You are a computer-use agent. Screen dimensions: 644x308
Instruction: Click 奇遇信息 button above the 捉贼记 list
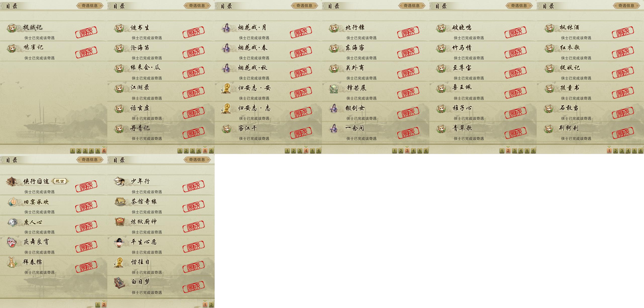tap(90, 6)
